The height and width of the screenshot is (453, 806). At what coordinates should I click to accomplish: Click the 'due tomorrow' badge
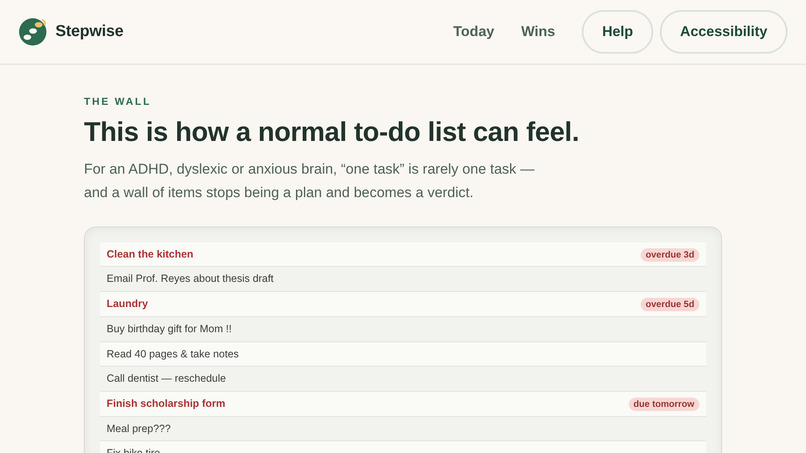pyautogui.click(x=664, y=404)
